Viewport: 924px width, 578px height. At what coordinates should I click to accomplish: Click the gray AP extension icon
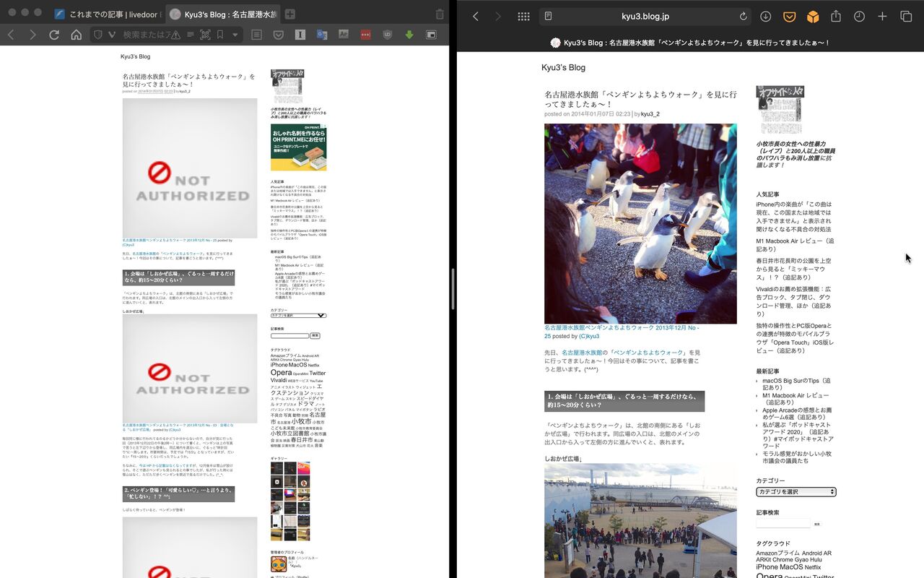(344, 35)
